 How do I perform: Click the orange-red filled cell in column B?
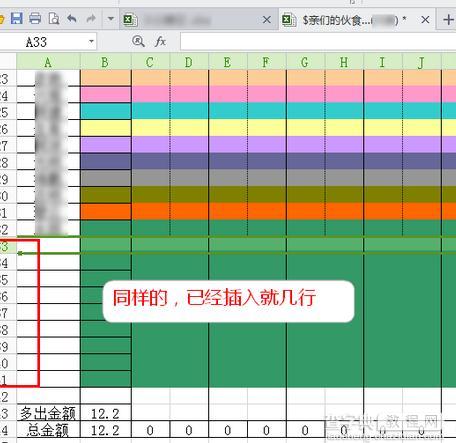106,211
